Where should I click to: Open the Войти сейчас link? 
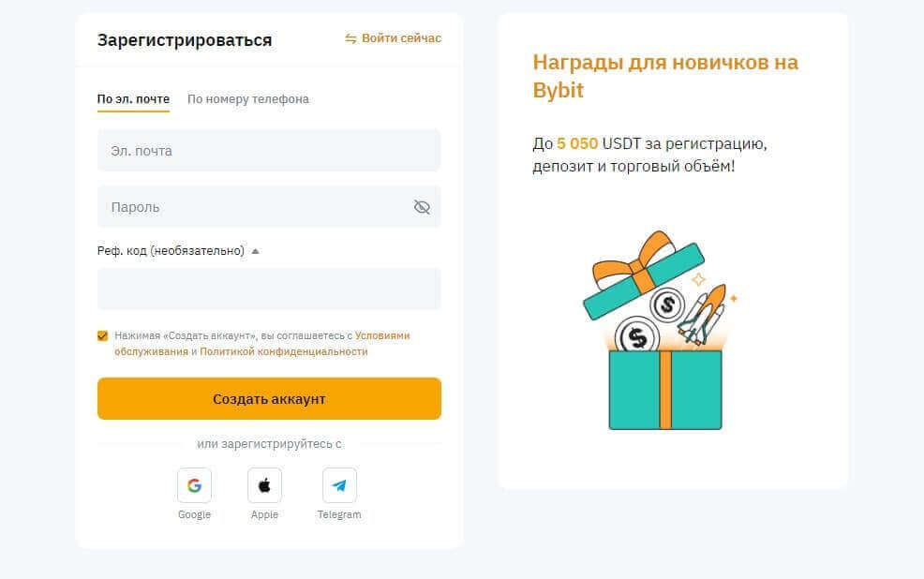point(401,38)
